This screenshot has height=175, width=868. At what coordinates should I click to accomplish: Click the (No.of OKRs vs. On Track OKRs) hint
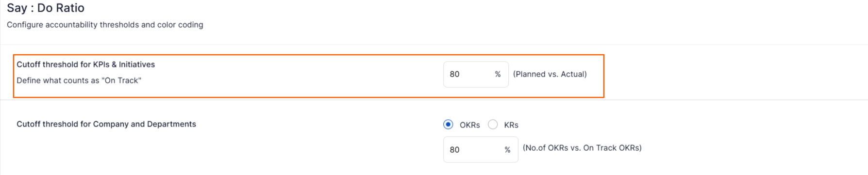pos(582,148)
